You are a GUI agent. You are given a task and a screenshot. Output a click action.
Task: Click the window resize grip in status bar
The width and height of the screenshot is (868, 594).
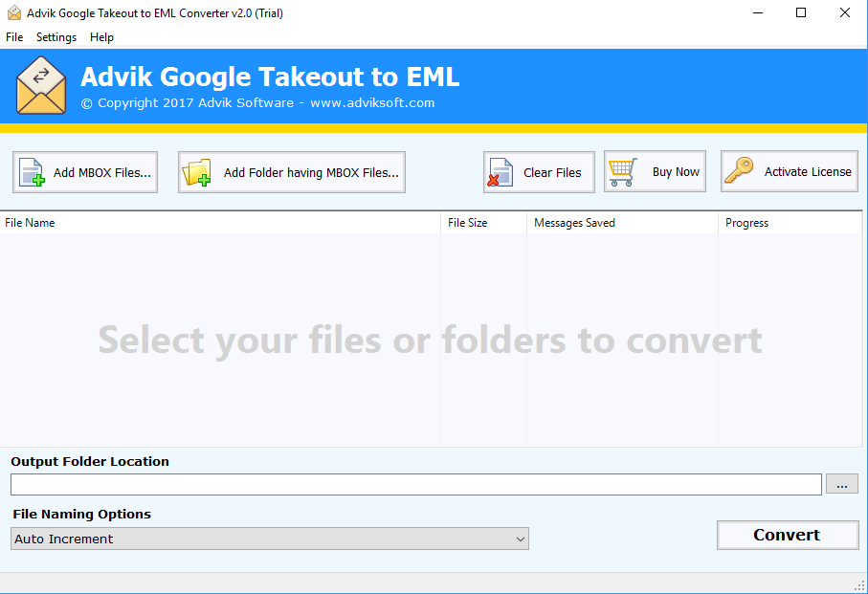pos(860,585)
